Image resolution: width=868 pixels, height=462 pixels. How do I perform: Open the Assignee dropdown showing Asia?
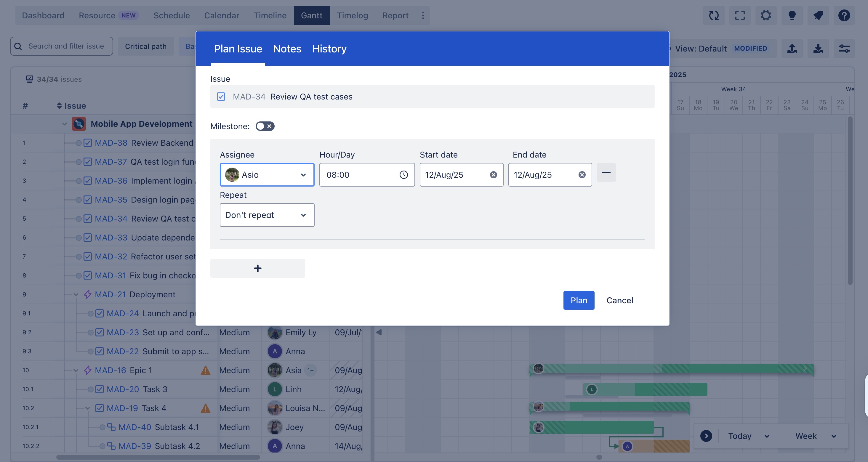click(x=267, y=175)
